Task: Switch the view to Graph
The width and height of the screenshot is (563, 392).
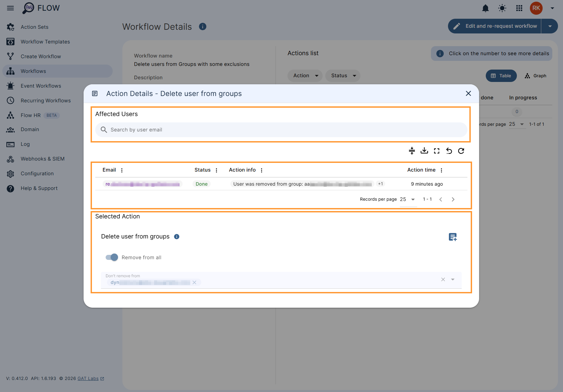Action: point(535,76)
